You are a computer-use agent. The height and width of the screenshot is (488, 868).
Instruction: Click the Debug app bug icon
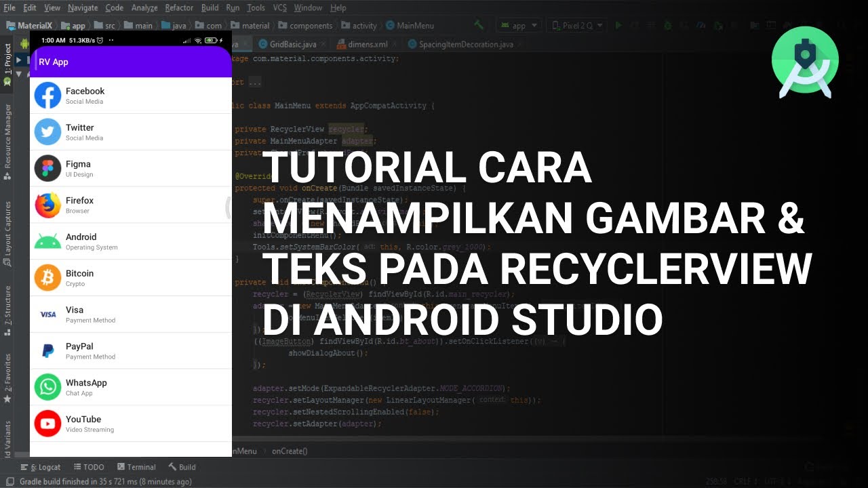(668, 25)
